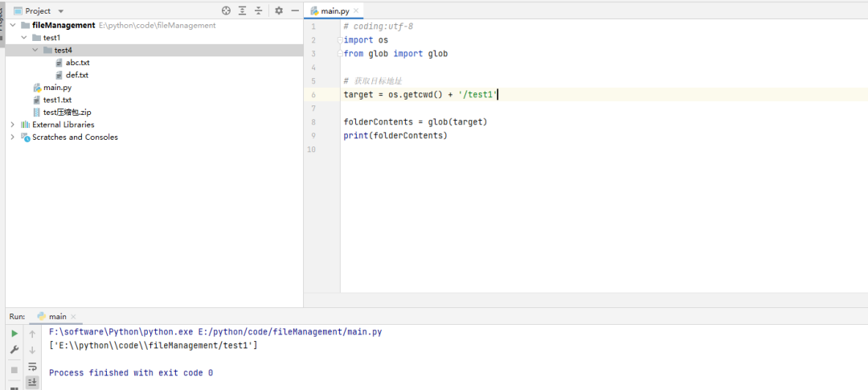Collapse the test4 folder
This screenshot has height=390, width=868.
click(35, 50)
